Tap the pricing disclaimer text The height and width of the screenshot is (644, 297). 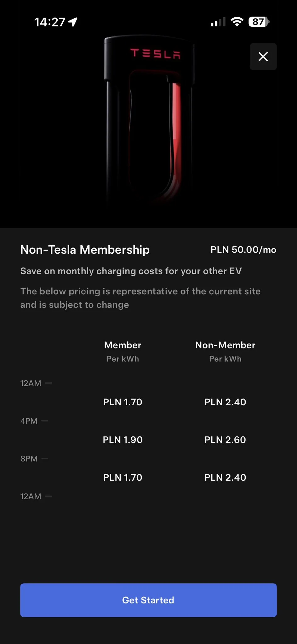(x=140, y=298)
